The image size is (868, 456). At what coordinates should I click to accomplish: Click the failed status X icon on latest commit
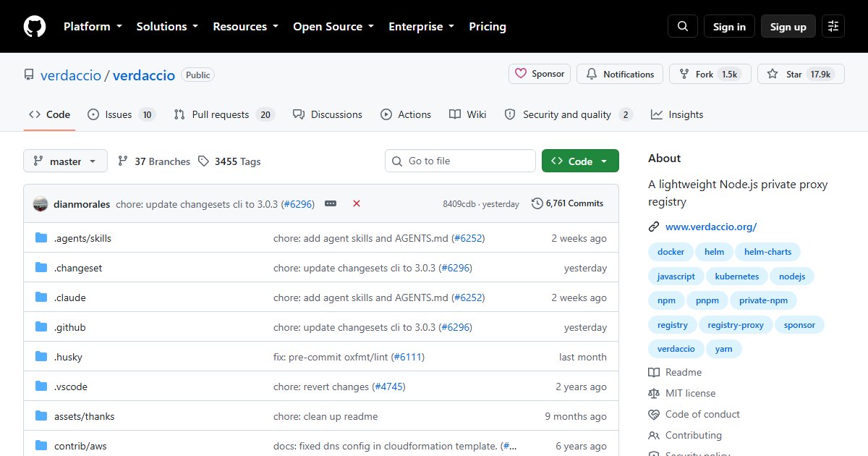(357, 204)
